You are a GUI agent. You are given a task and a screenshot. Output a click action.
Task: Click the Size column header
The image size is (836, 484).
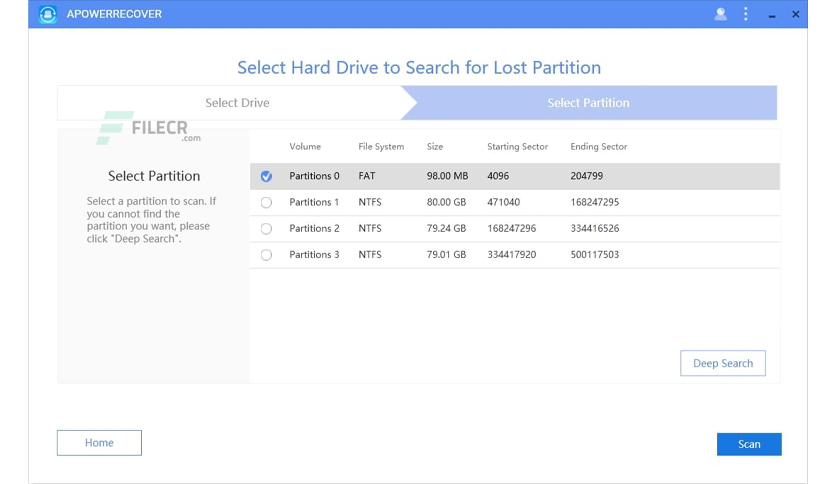click(x=435, y=147)
